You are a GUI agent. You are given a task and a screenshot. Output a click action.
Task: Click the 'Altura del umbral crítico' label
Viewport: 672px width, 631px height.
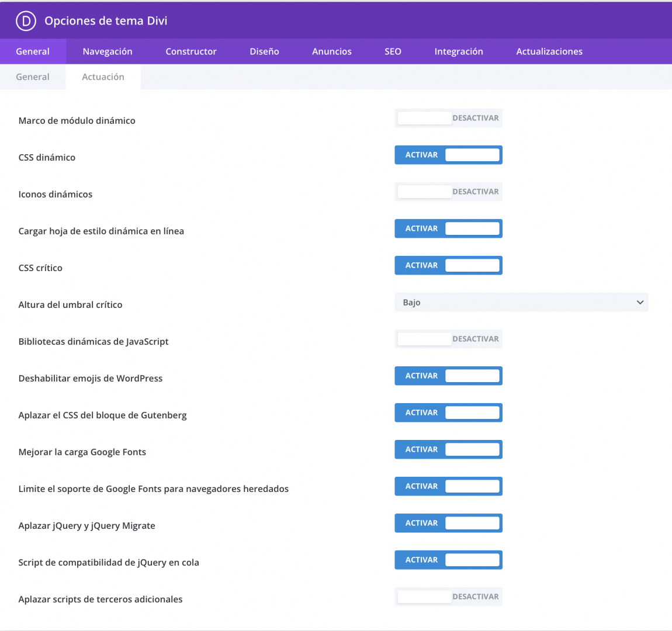coord(70,305)
